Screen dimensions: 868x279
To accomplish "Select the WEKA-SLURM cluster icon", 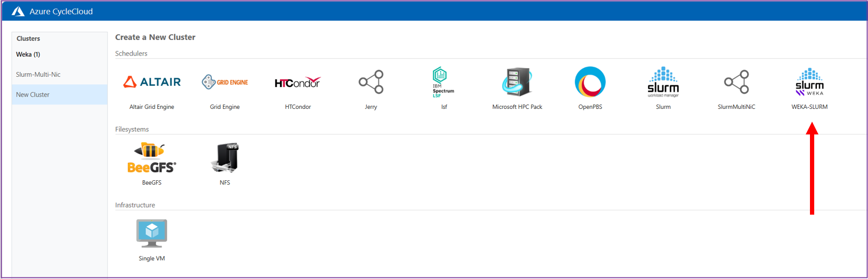I will (809, 82).
